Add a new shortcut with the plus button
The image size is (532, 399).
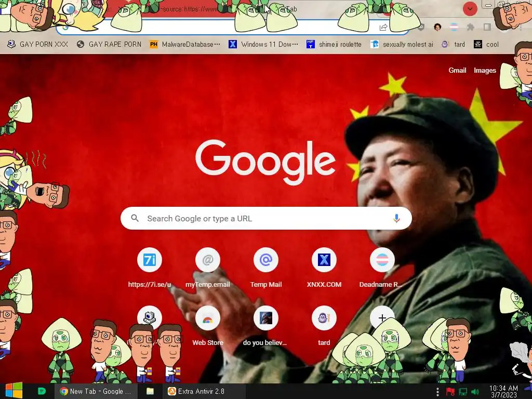pos(382,318)
